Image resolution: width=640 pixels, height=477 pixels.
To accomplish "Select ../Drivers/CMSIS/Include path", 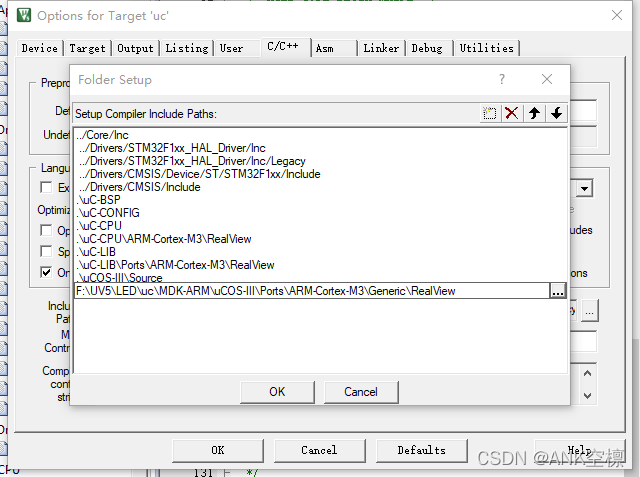I will point(320,187).
